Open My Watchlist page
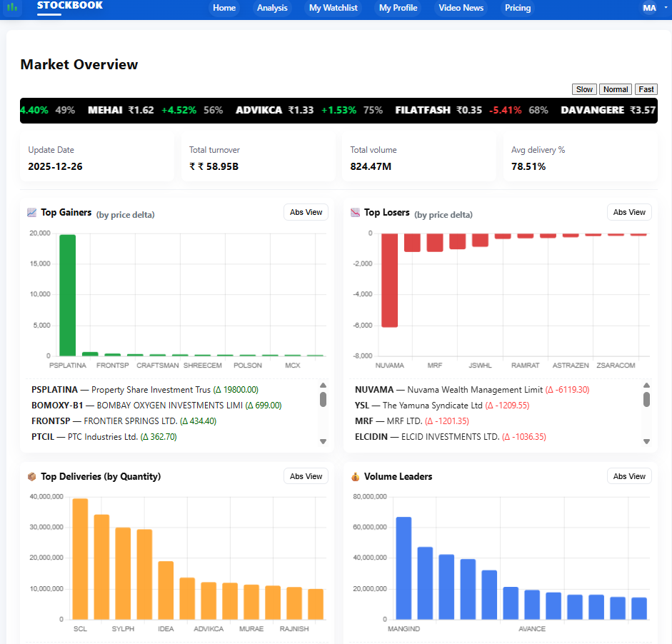Viewport: 672px width, 644px height. (x=333, y=8)
